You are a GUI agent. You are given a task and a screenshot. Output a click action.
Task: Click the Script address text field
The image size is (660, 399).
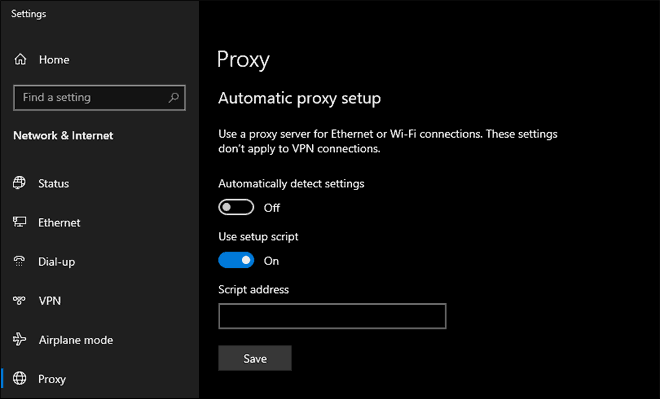332,316
